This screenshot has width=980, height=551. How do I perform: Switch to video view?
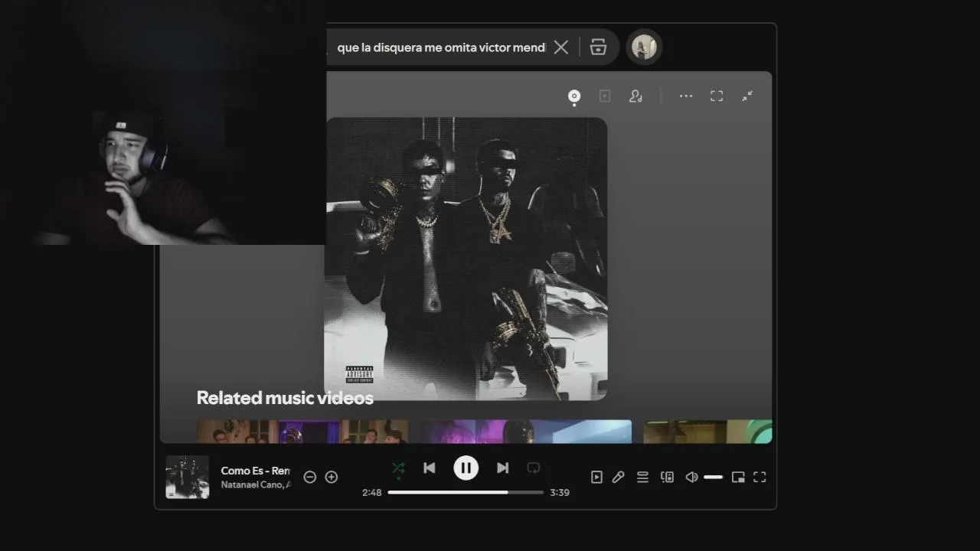(x=605, y=96)
